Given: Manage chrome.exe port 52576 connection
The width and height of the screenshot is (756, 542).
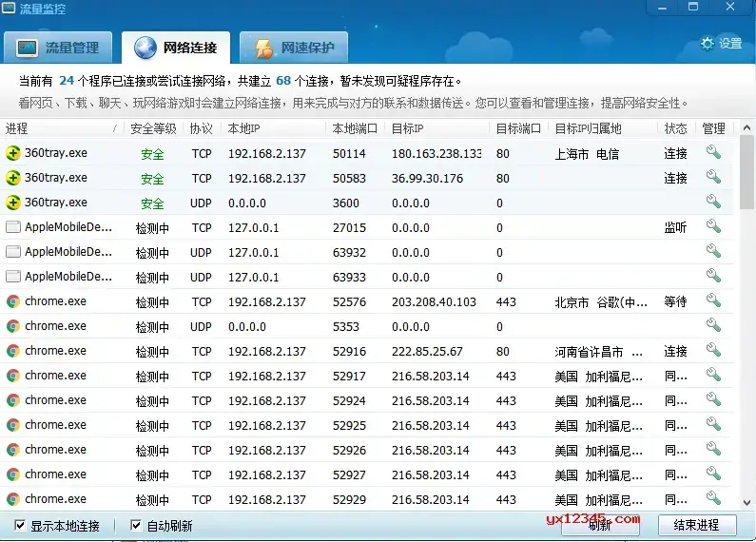Looking at the screenshot, I should (713, 300).
